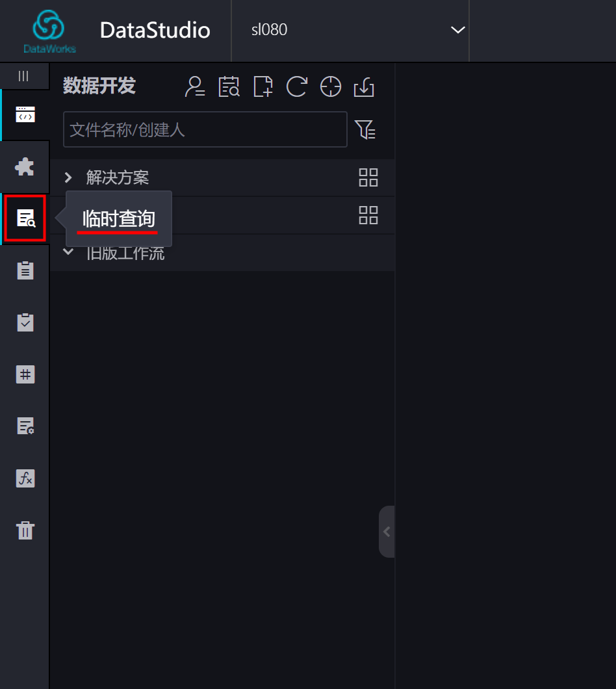
Task: Click the my-files person icon in toolbar
Action: (195, 86)
